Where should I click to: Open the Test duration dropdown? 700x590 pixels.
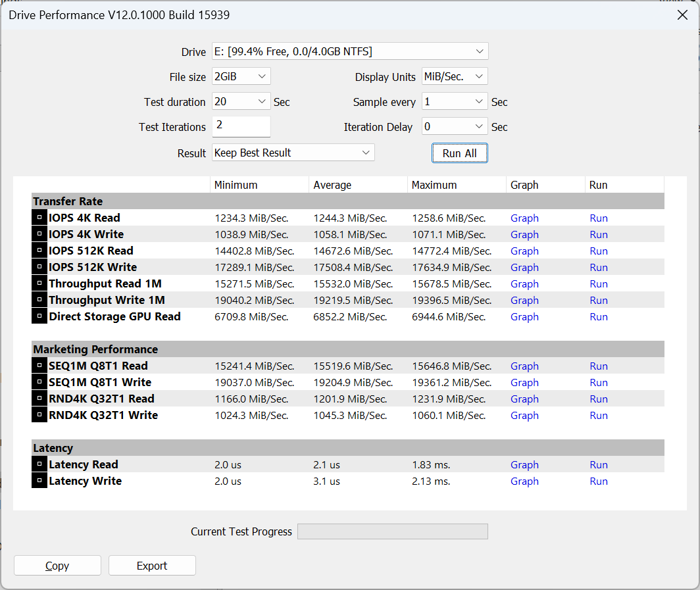tap(241, 101)
